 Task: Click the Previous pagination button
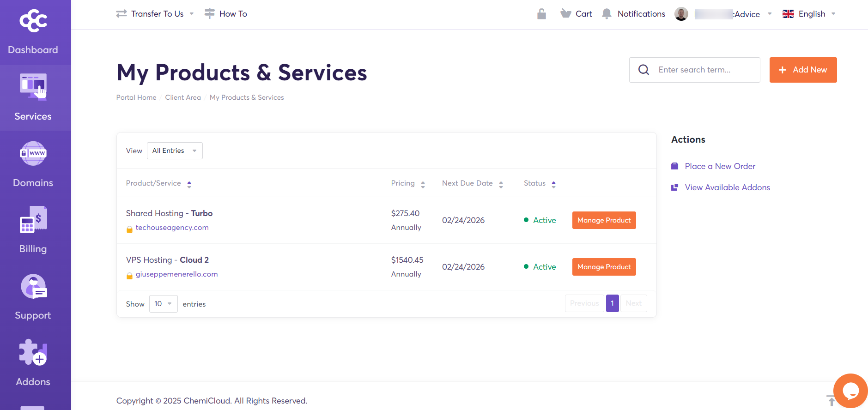click(584, 303)
